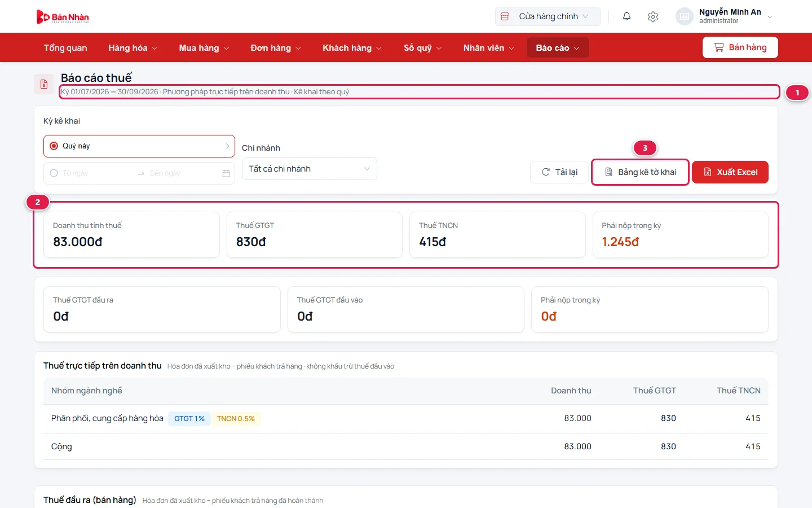Expand the 'Đơn hàng' menu
Image resolution: width=812 pixels, height=508 pixels.
click(x=276, y=48)
